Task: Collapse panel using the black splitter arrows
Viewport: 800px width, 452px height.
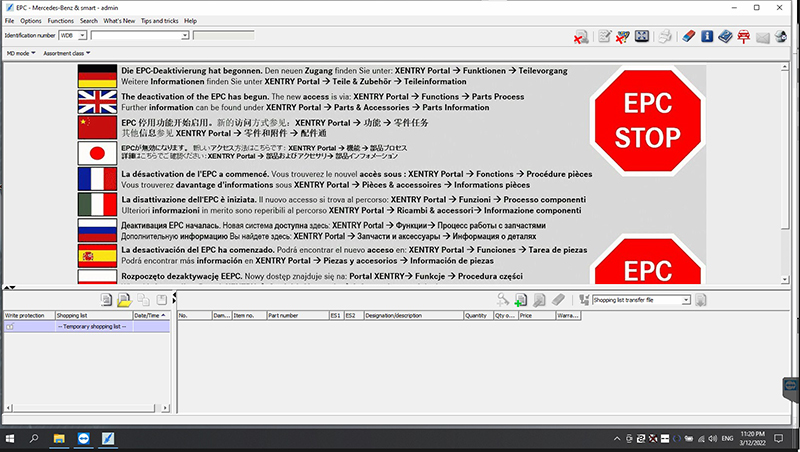Action: click(x=10, y=288)
